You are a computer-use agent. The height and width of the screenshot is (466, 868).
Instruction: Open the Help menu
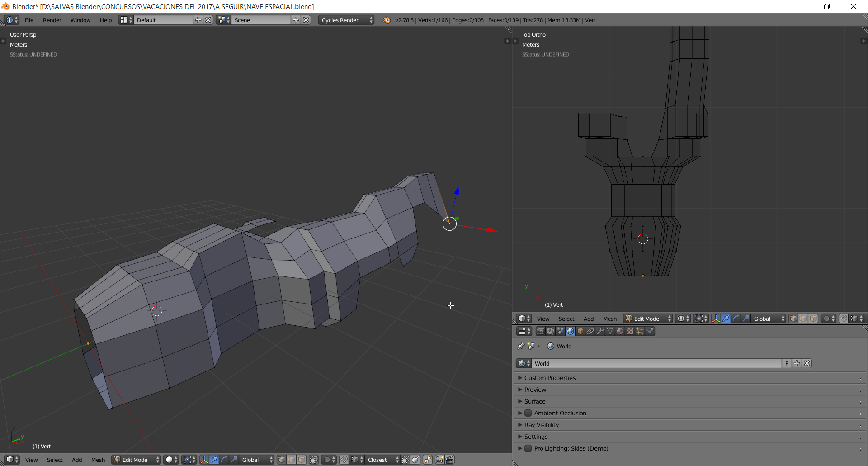106,20
